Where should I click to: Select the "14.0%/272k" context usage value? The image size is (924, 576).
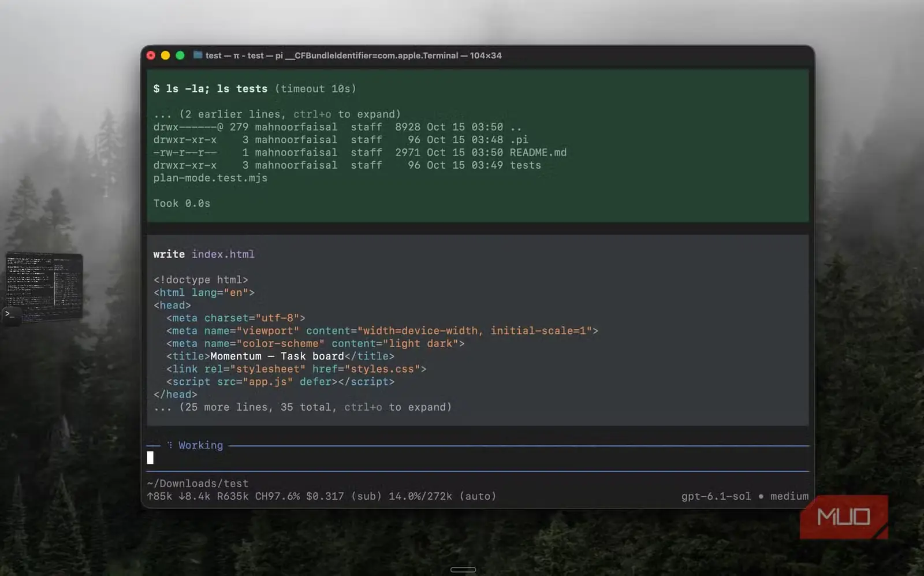tap(420, 496)
